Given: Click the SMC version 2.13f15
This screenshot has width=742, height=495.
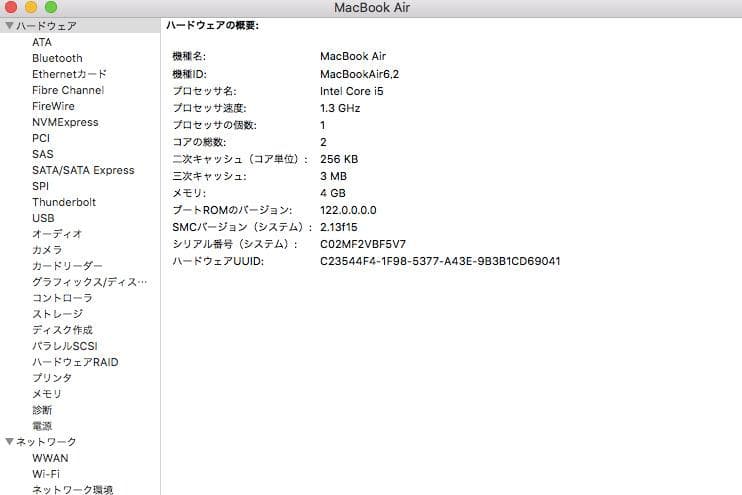Looking at the screenshot, I should point(339,227).
